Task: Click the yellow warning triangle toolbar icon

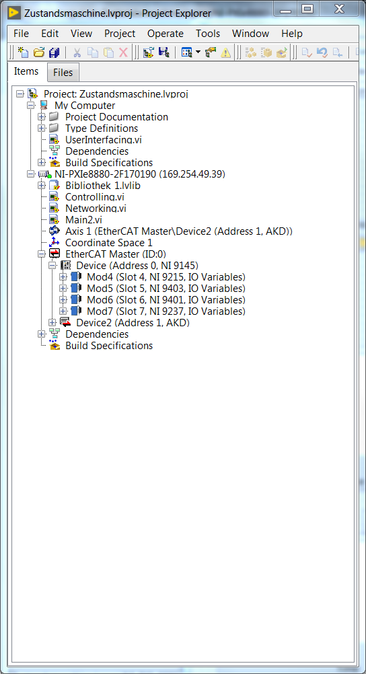Action: click(x=225, y=52)
